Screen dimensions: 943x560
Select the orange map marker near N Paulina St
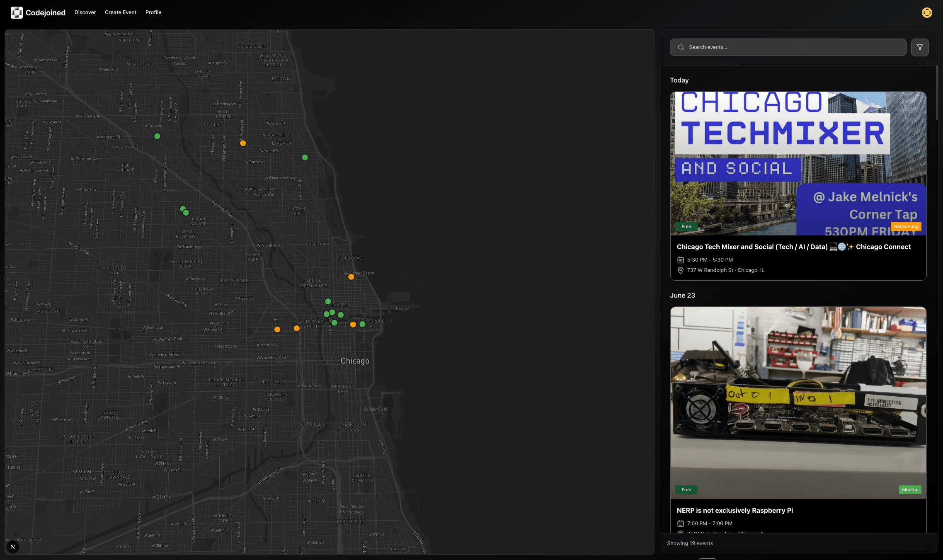coord(243,143)
